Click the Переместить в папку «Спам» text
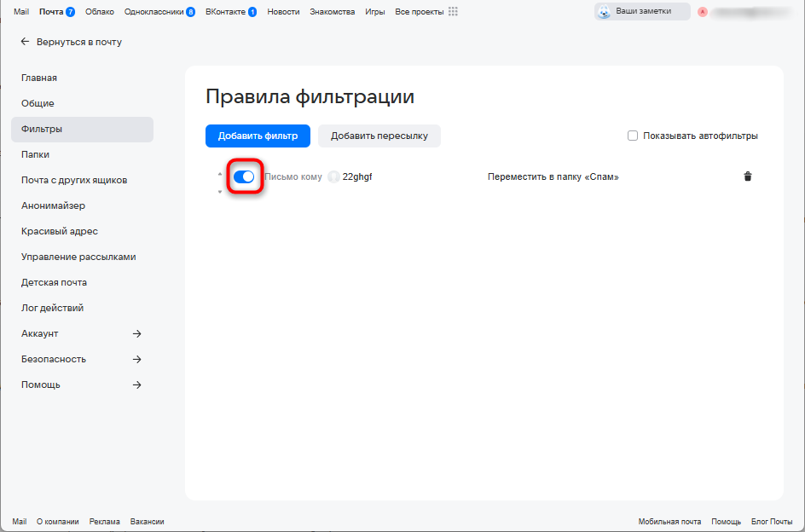The height and width of the screenshot is (532, 805). click(x=553, y=177)
